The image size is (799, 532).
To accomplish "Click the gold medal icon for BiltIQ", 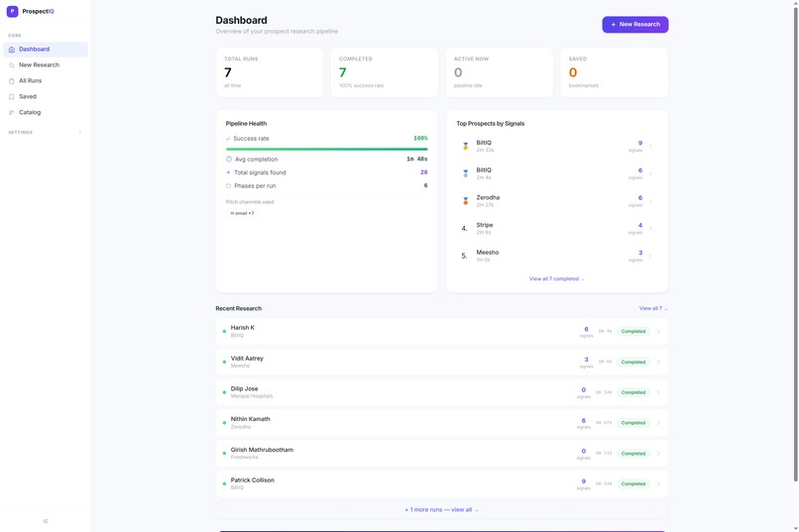I will click(x=465, y=146).
